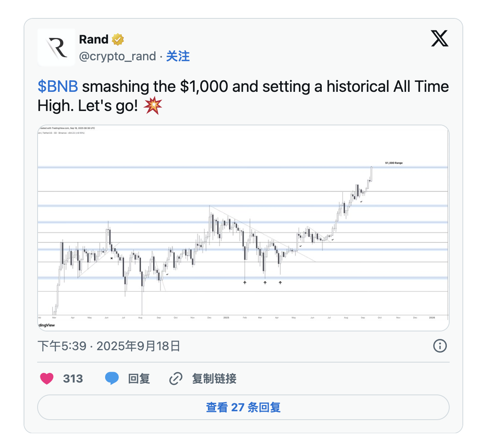This screenshot has height=448, width=494.
Task: Open the 下午5:39 · 2025年9月18日 timestamp
Action: point(109,346)
